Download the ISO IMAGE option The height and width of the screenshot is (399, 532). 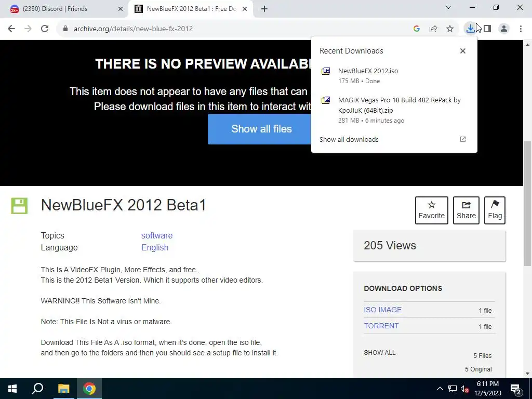[x=383, y=310]
